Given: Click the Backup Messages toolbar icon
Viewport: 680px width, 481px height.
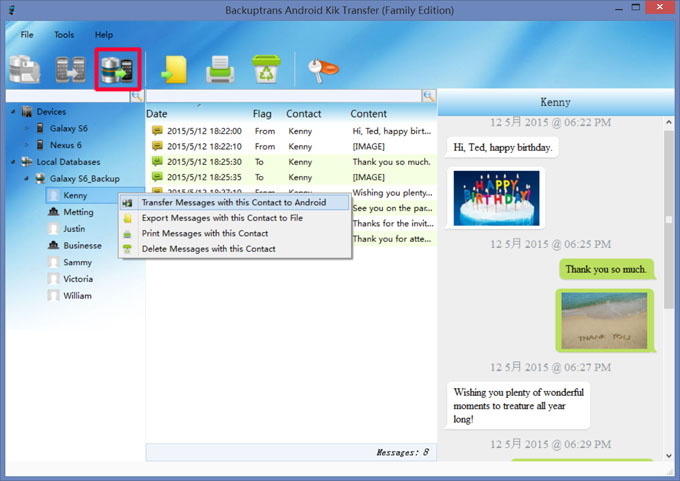Looking at the screenshot, I should click(25, 69).
